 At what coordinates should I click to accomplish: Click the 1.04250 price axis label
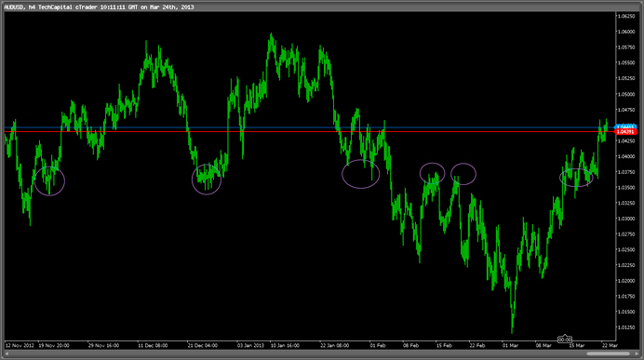coord(626,140)
